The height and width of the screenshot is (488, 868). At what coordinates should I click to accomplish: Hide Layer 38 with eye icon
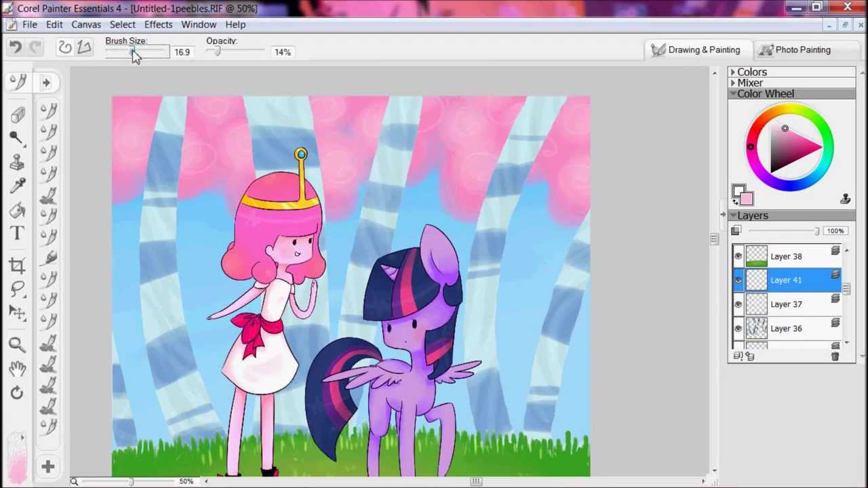tap(738, 256)
